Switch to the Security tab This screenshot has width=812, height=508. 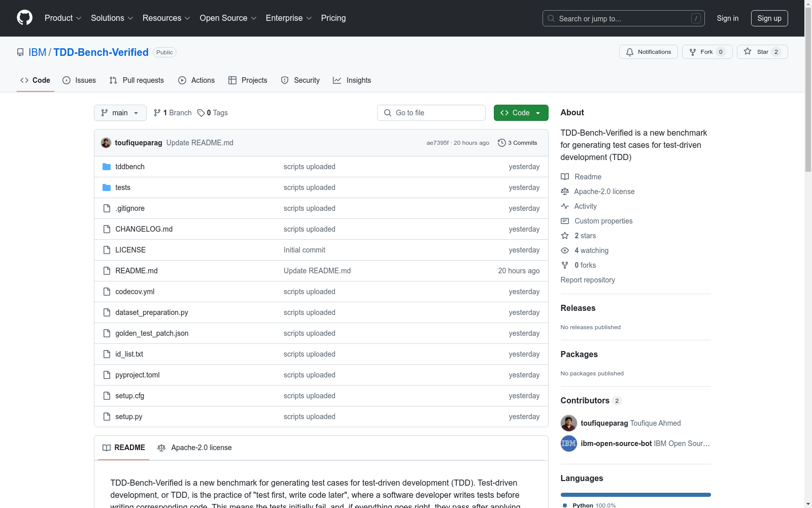pyautogui.click(x=300, y=80)
